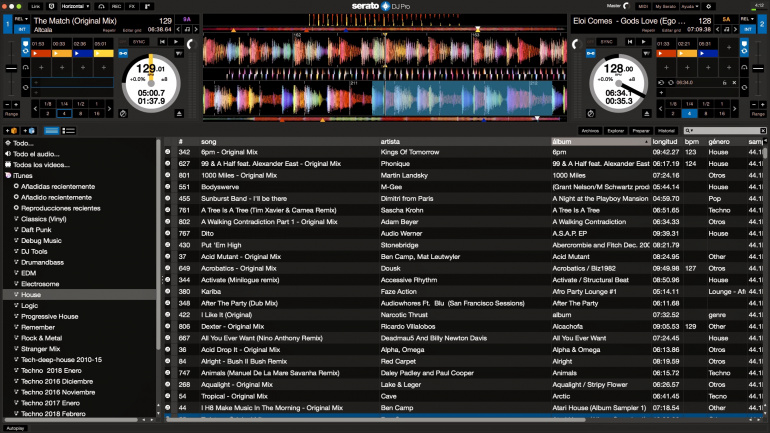Delete the saved loop on deck 2
The height and width of the screenshot is (433, 770).
click(734, 82)
